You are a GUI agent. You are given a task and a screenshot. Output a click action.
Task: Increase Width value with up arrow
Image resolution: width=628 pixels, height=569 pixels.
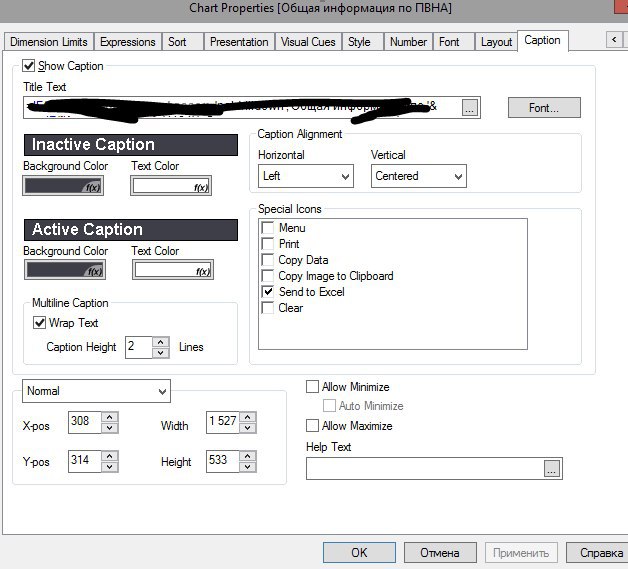247,418
